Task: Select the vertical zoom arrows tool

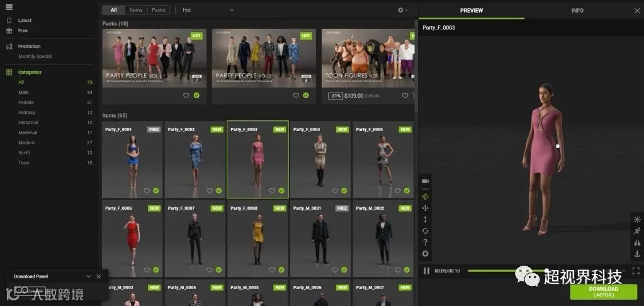Action: pyautogui.click(x=425, y=219)
